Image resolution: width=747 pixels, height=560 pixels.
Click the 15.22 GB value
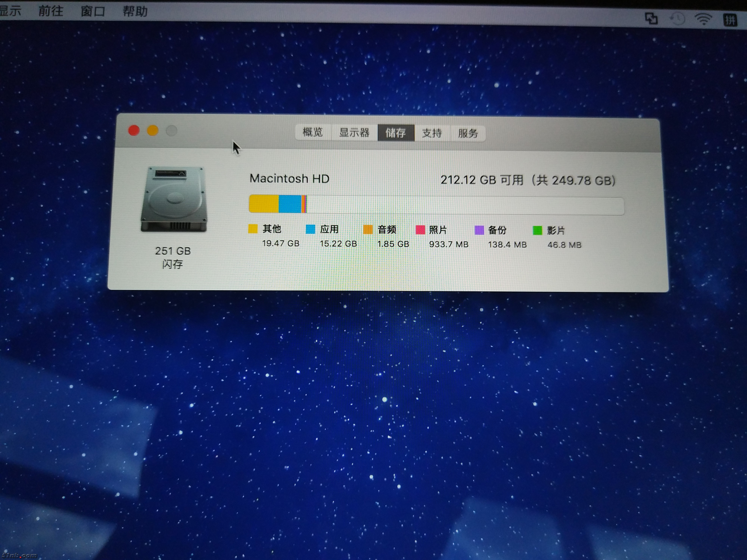click(338, 244)
